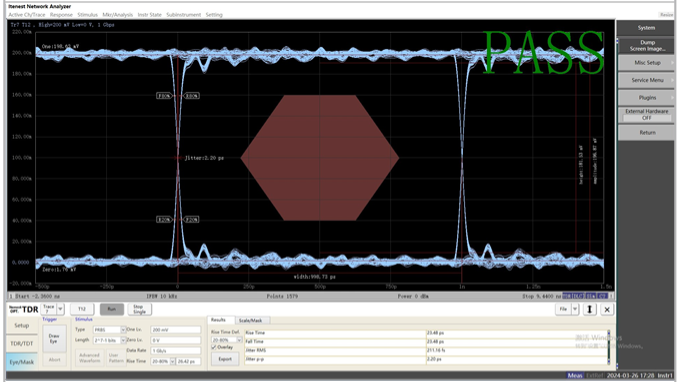Image resolution: width=678 pixels, height=382 pixels.
Task: Click the One Lv. 200 mV field
Action: [176, 330]
